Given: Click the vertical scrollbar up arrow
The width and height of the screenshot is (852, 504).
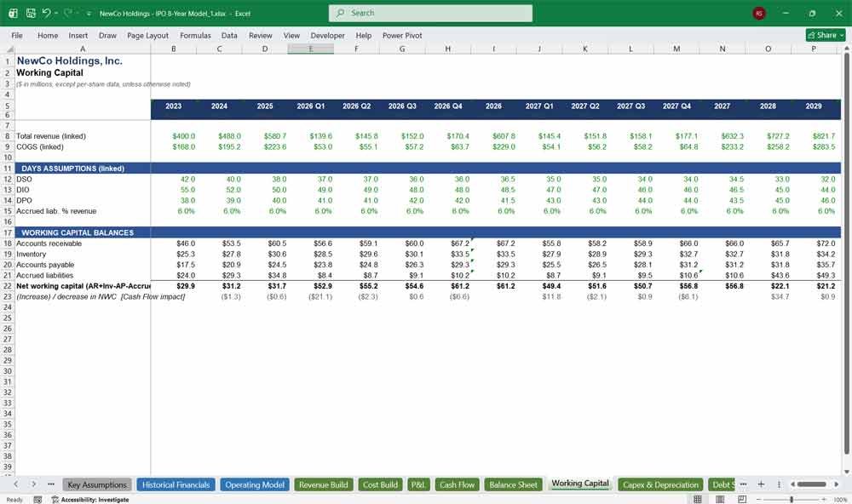Looking at the screenshot, I should pos(847,49).
